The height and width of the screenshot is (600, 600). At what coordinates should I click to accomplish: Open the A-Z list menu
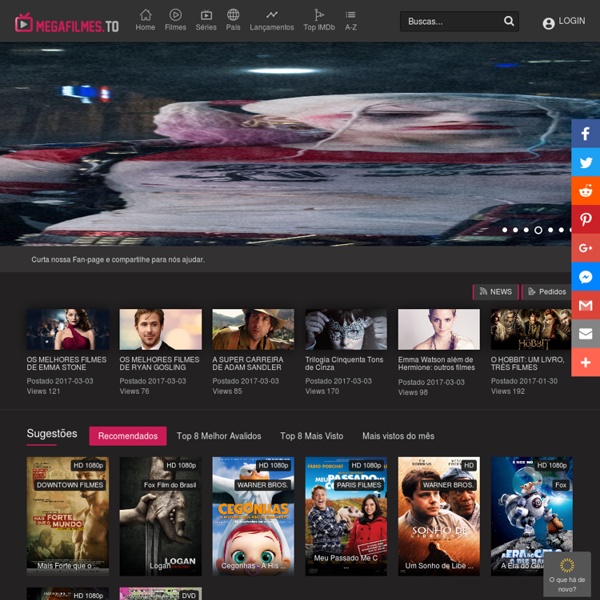[350, 20]
